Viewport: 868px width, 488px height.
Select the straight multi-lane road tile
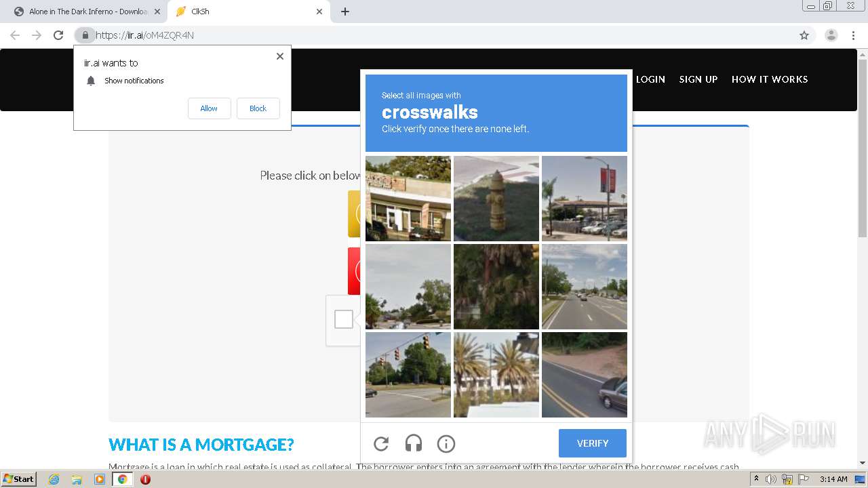click(585, 287)
